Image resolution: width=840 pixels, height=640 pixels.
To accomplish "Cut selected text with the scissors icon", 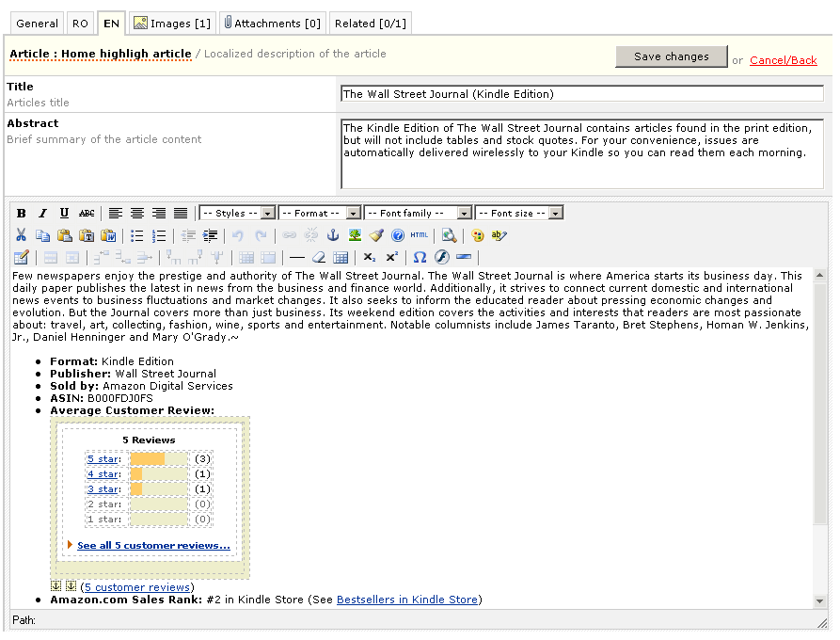I will [21, 234].
